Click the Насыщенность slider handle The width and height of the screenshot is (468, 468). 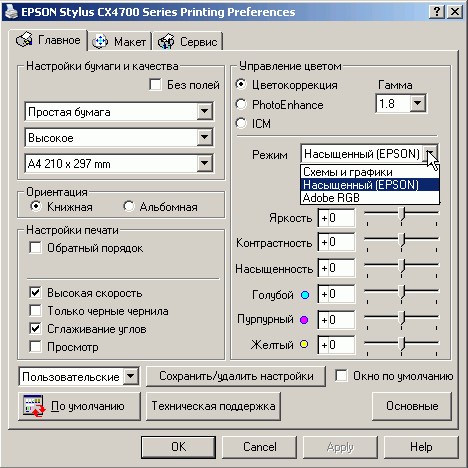point(402,266)
